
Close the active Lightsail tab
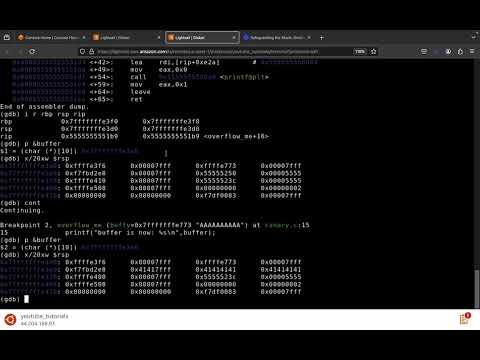click(234, 38)
